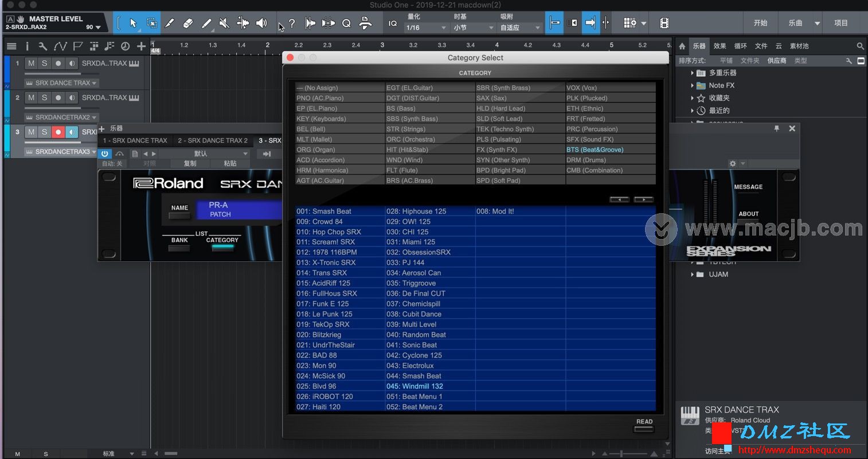Open plugin preset 默认 dropdown
This screenshot has width=868, height=459.
[x=204, y=154]
